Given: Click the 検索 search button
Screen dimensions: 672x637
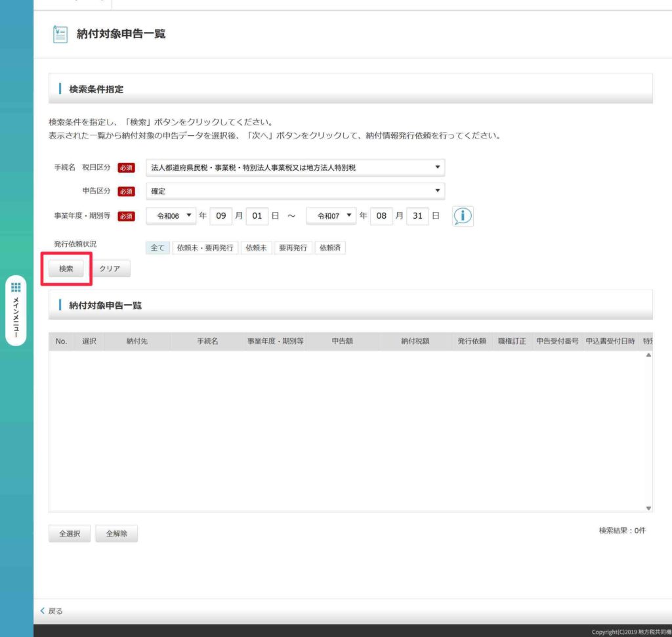Looking at the screenshot, I should (x=66, y=269).
